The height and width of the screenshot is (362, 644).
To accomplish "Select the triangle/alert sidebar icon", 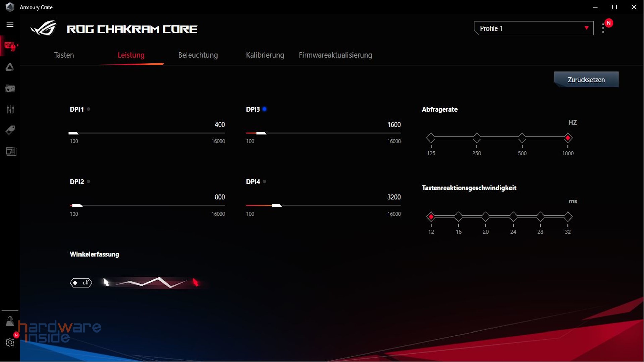I will [x=10, y=67].
